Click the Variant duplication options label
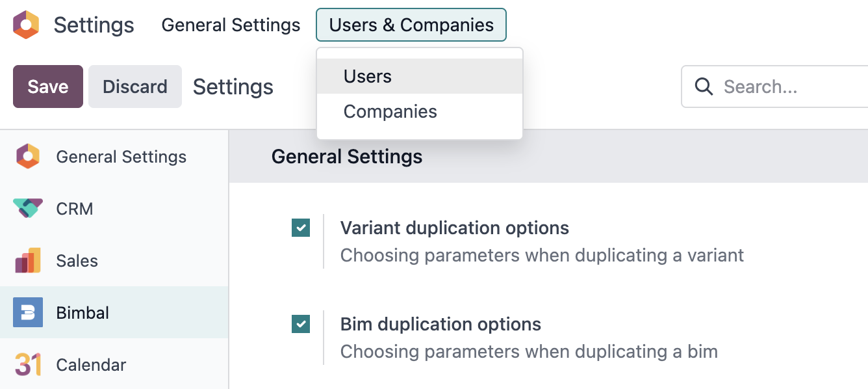This screenshot has height=389, width=868. pos(455,228)
